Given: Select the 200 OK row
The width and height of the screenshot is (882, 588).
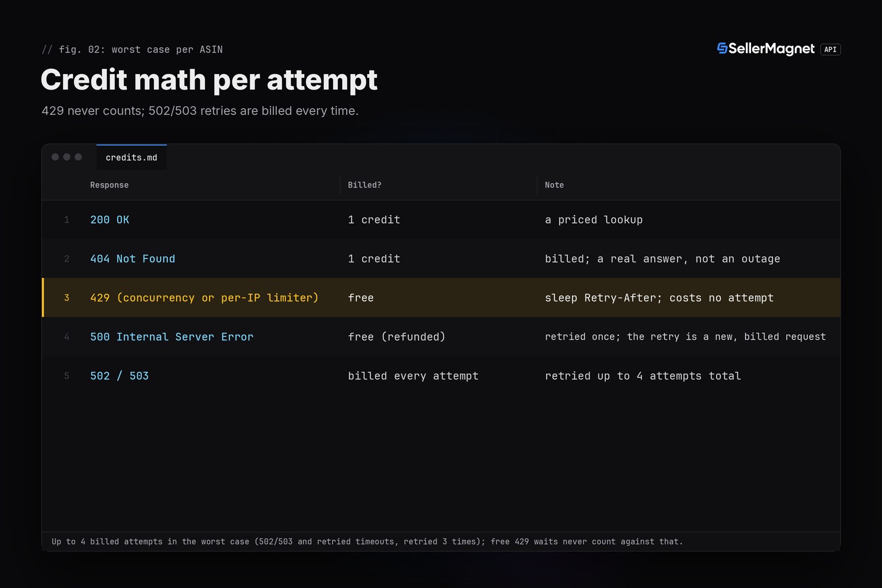Looking at the screenshot, I should (x=441, y=220).
